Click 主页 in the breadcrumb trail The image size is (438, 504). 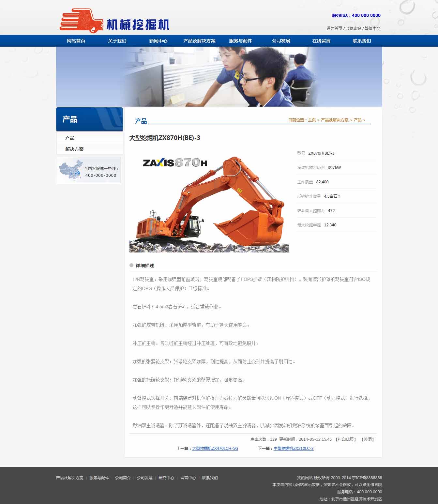[x=312, y=120]
